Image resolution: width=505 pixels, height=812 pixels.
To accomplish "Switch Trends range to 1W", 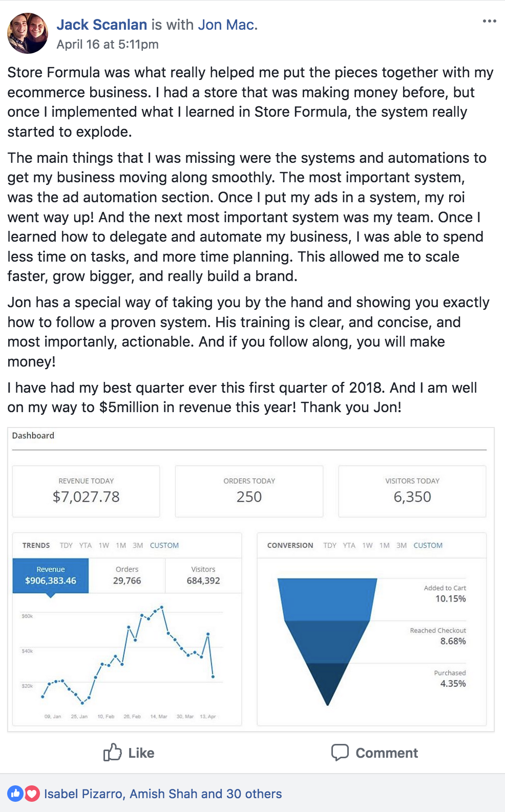I will 104,545.
